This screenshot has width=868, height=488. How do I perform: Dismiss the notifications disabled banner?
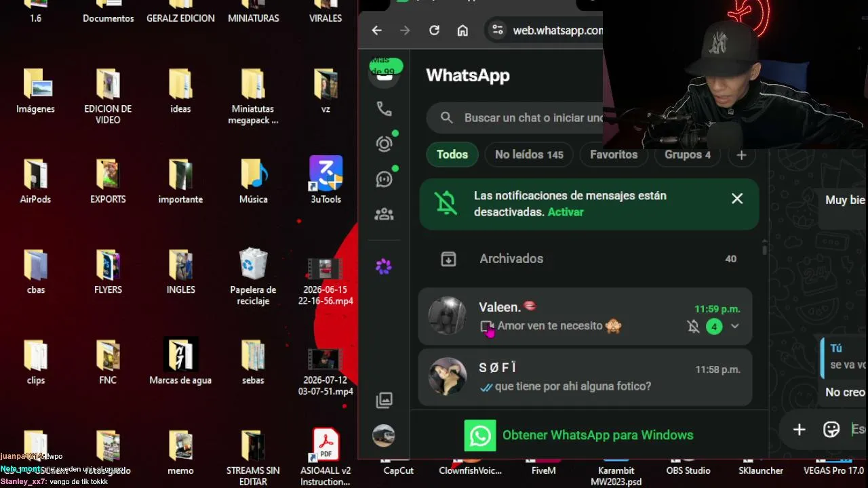(x=737, y=199)
